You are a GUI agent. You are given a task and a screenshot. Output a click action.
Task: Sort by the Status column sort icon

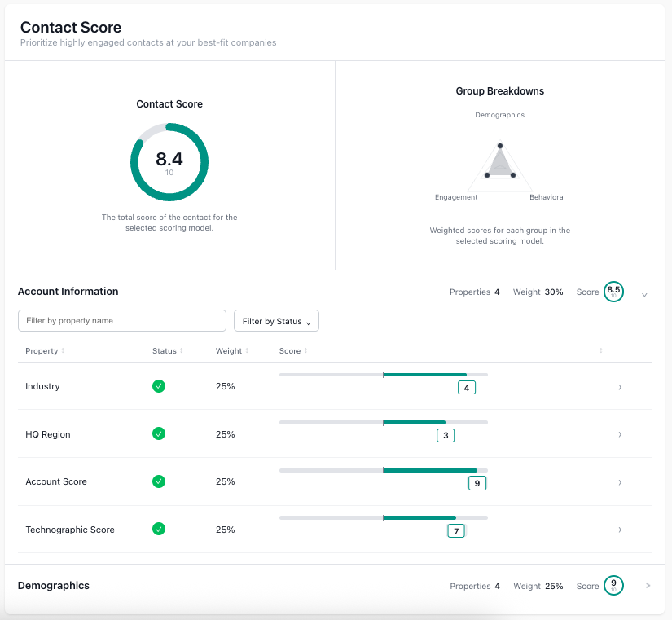pos(181,351)
